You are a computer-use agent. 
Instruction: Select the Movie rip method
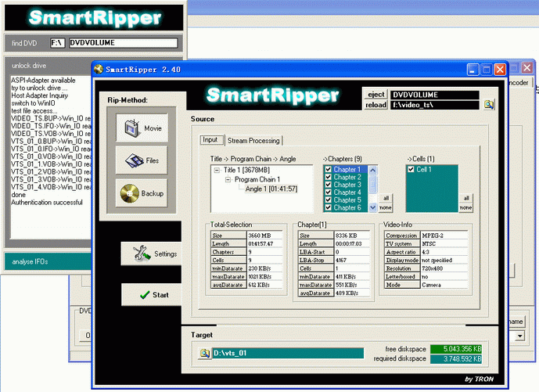pos(142,128)
